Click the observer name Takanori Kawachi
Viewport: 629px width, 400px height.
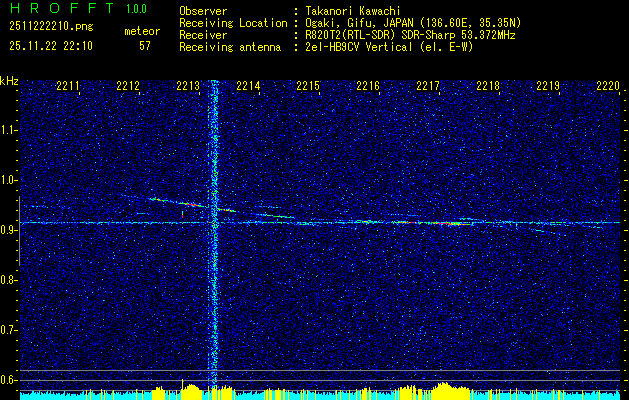pos(353,11)
